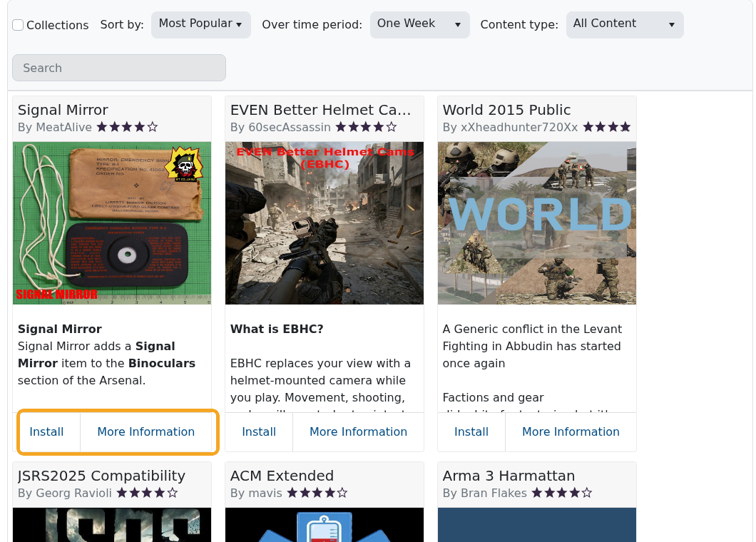Image resolution: width=756 pixels, height=542 pixels.
Task: Click author name Georg Ravioli
Action: click(x=73, y=494)
